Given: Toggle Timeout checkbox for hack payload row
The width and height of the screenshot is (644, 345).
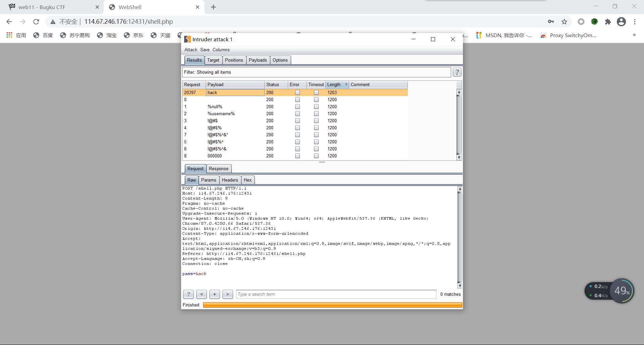Looking at the screenshot, I should coord(316,92).
